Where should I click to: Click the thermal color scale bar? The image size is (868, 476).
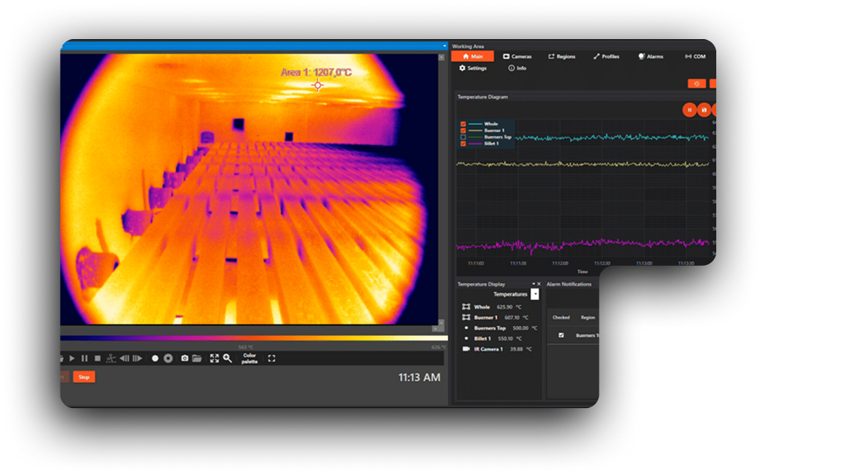point(247,338)
